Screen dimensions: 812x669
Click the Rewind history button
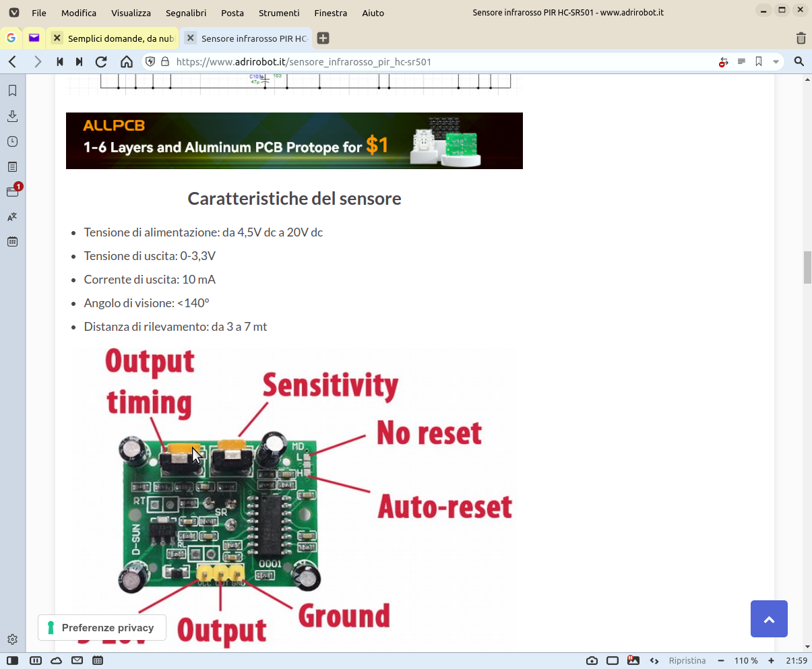[x=60, y=62]
